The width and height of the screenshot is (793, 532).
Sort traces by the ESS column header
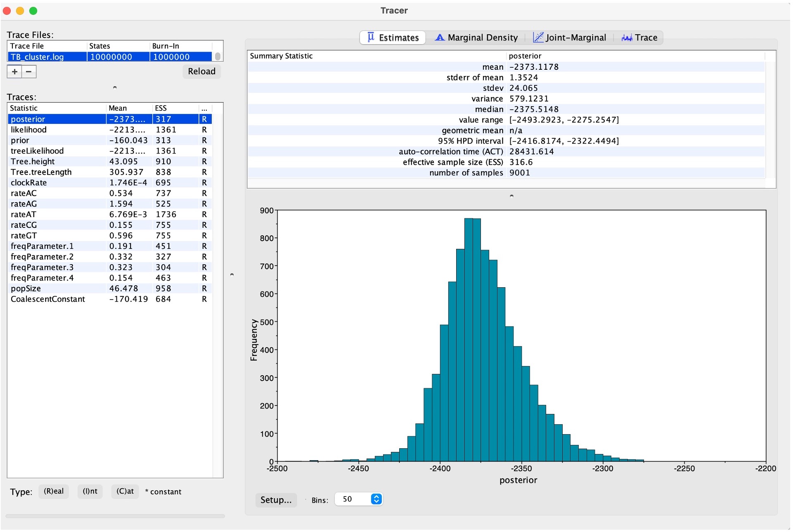pos(175,108)
